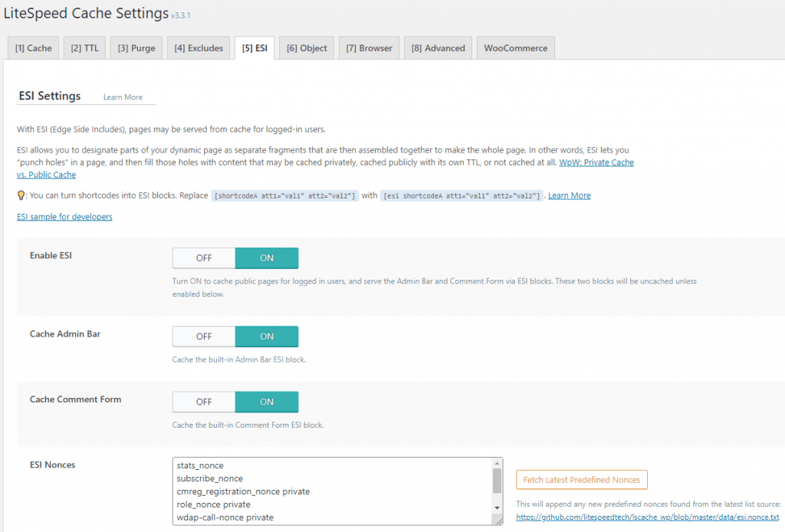Switch Cache Comment Form to OFF

pos(204,402)
